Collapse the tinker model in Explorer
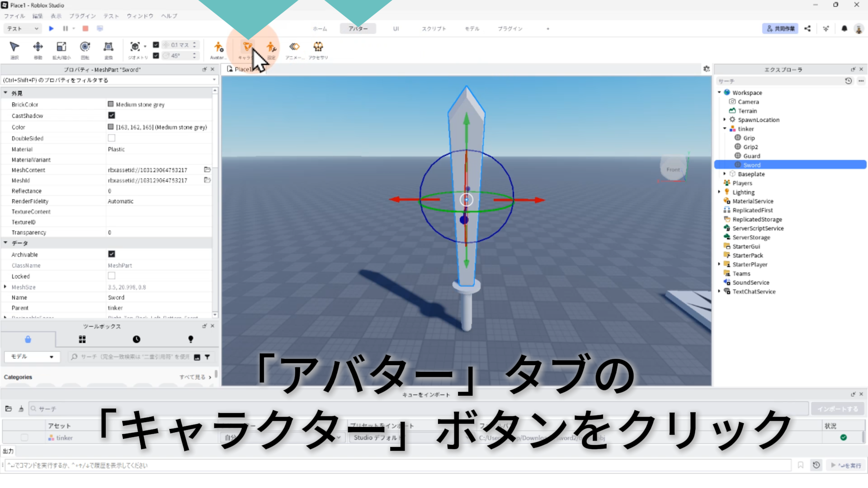 (725, 129)
